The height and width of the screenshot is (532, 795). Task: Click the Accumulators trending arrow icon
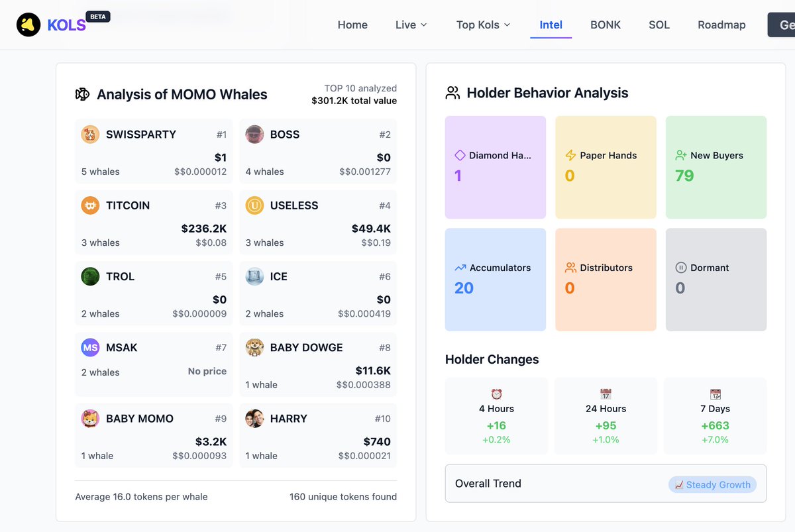[460, 268]
